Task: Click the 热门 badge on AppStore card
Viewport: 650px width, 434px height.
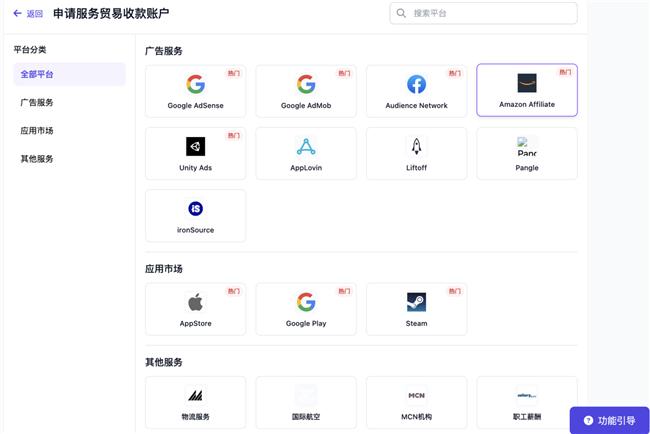Action: point(234,291)
